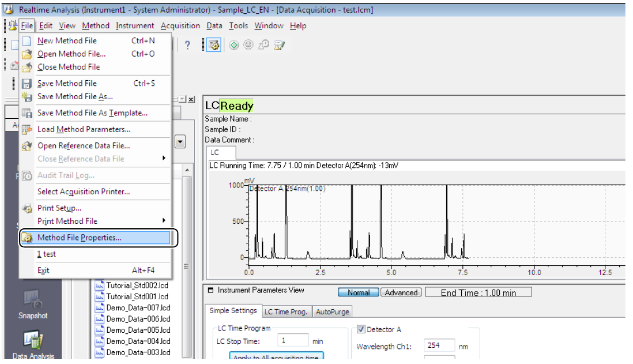Click the highlighted settings toolbar icon

(x=214, y=45)
